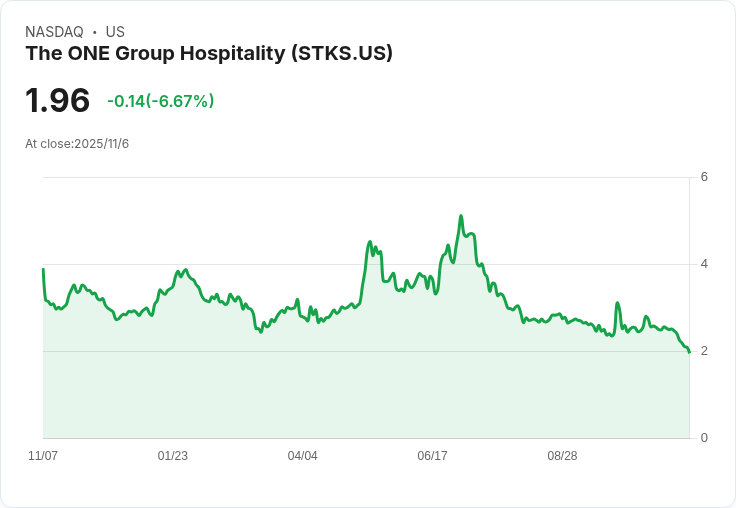The image size is (736, 508).
Task: Click the final endpoint of the price line
Action: point(689,352)
